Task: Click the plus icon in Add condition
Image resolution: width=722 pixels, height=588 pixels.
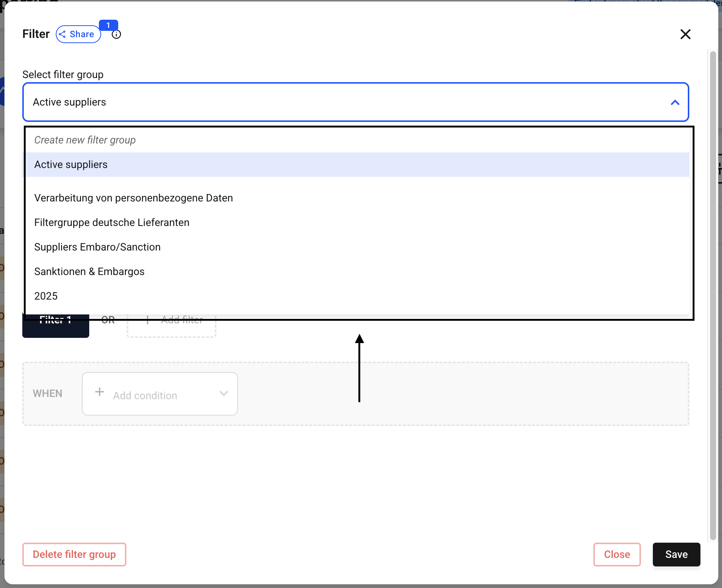Action: (x=100, y=392)
